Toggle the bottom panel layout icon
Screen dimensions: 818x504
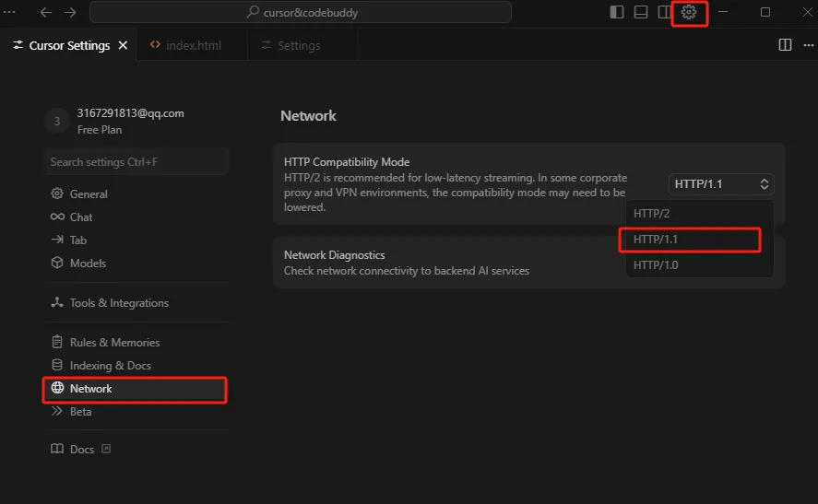coord(641,12)
